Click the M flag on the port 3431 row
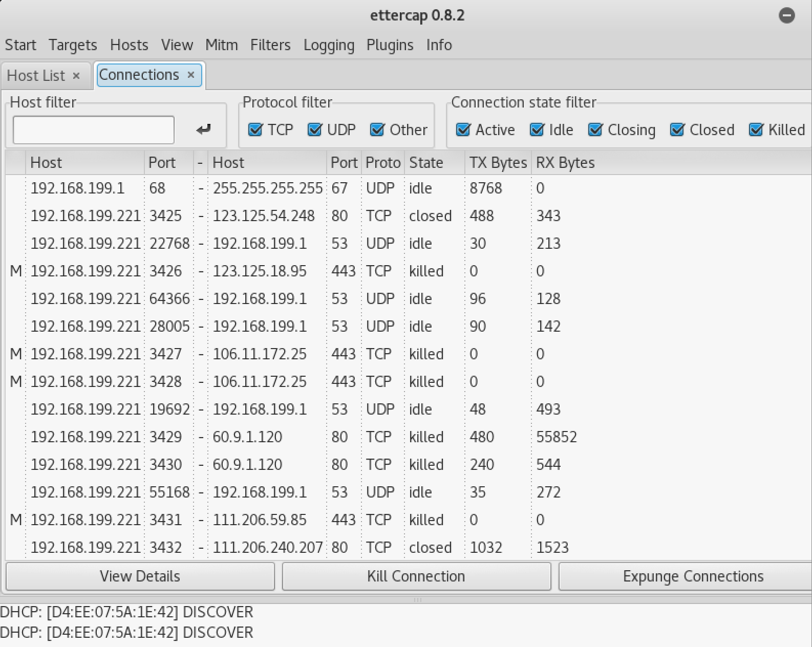The width and height of the screenshot is (812, 647). tap(16, 520)
